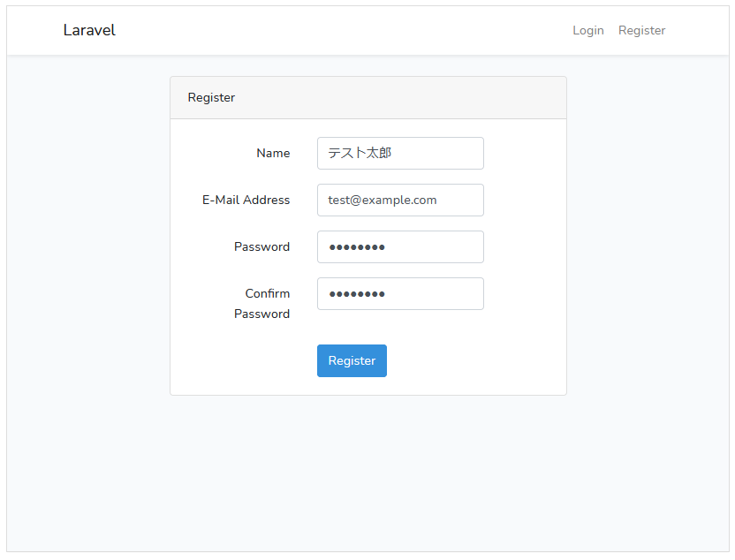The height and width of the screenshot is (560, 735).
Task: Click white card space right of Name field
Action: [525, 153]
